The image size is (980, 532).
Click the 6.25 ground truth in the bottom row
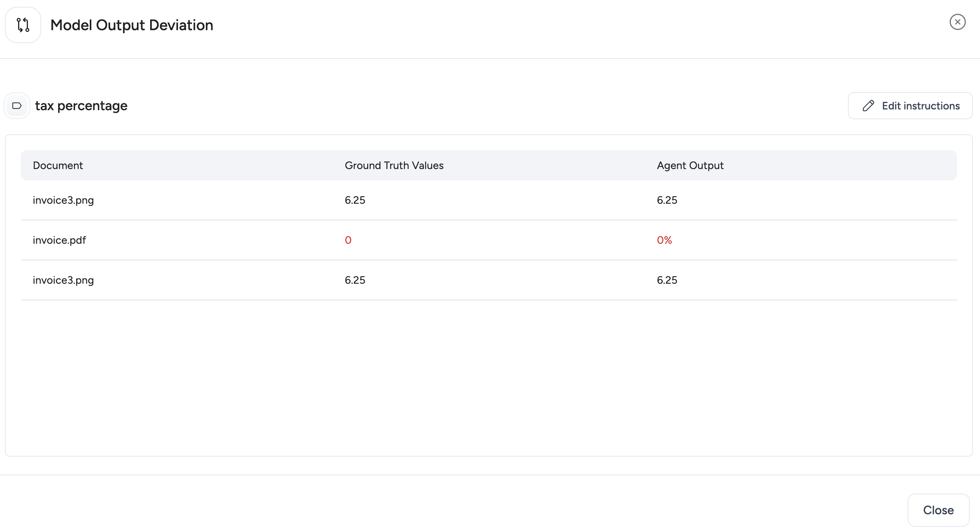pos(355,280)
